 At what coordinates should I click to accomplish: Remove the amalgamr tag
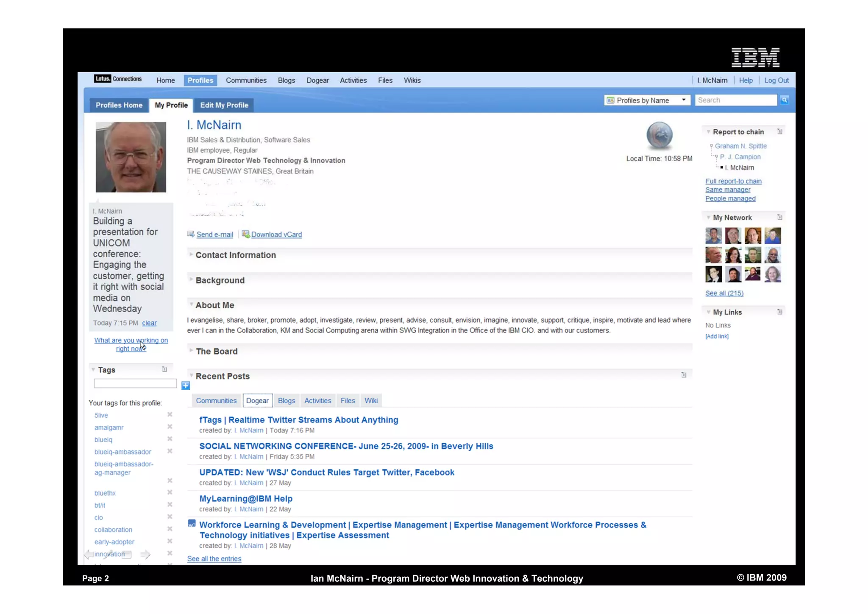(170, 427)
